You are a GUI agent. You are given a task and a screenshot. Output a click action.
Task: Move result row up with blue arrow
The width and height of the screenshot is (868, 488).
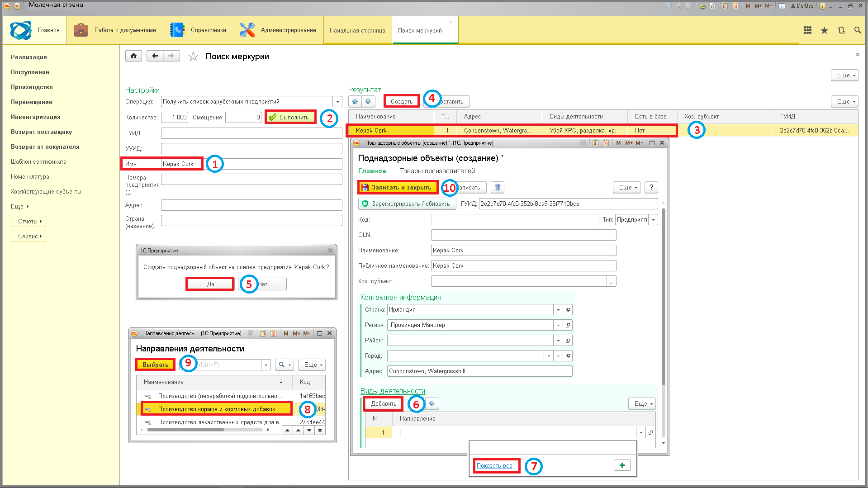pyautogui.click(x=355, y=101)
